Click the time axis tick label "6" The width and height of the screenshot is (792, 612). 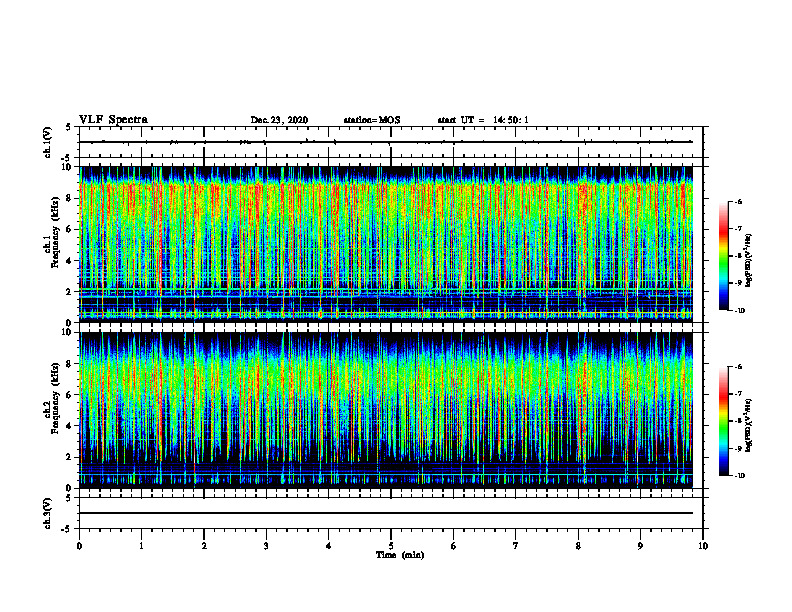pos(454,546)
